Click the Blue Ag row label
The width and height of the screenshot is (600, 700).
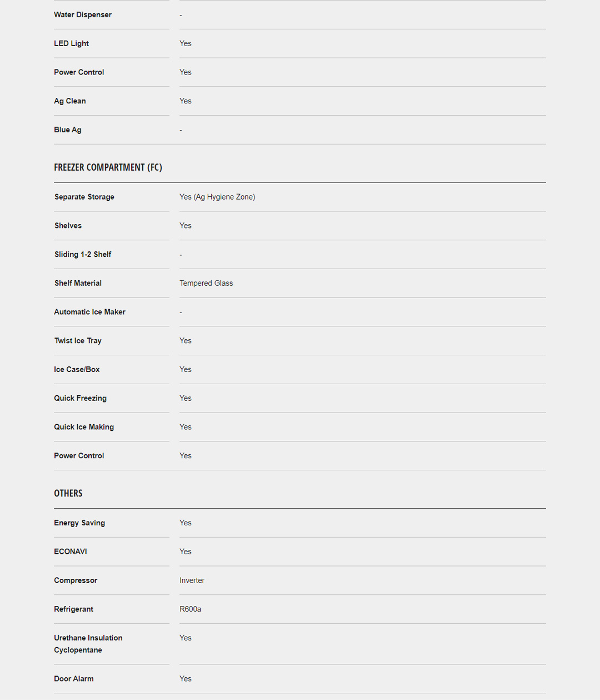tap(68, 130)
